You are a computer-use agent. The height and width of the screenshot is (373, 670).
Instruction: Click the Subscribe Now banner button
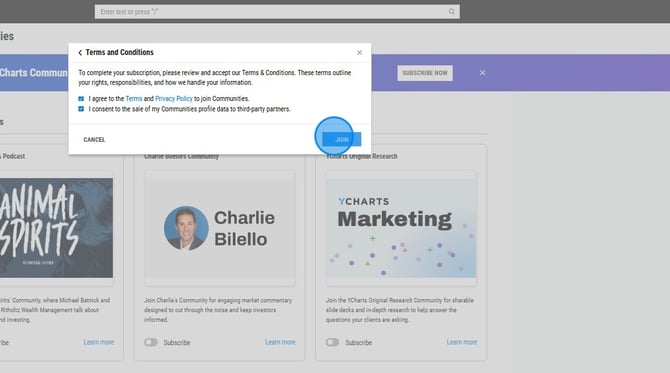click(x=425, y=73)
